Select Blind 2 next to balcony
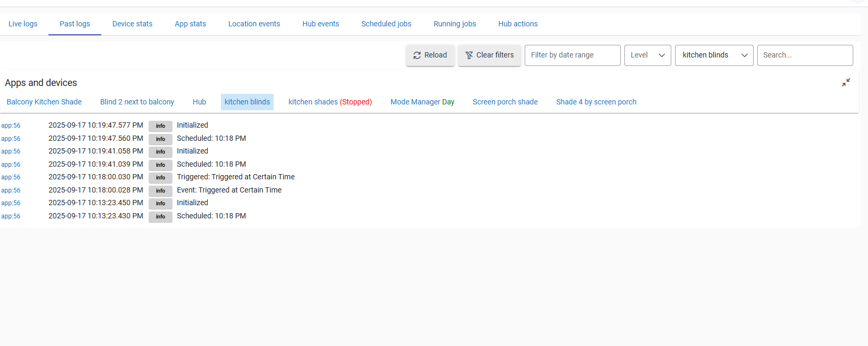868x346 pixels. coord(137,102)
